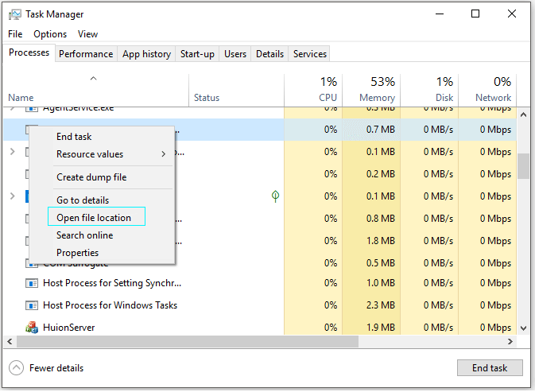Click vertical scrollbar up arrow
The height and width of the screenshot is (392, 535).
523,115
